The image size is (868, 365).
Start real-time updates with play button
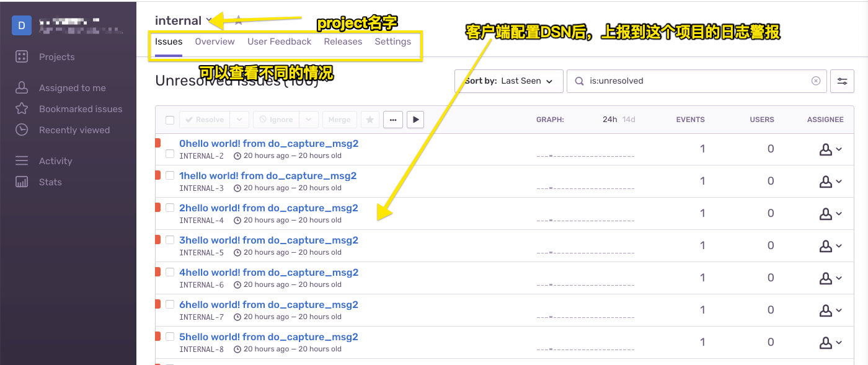click(415, 120)
